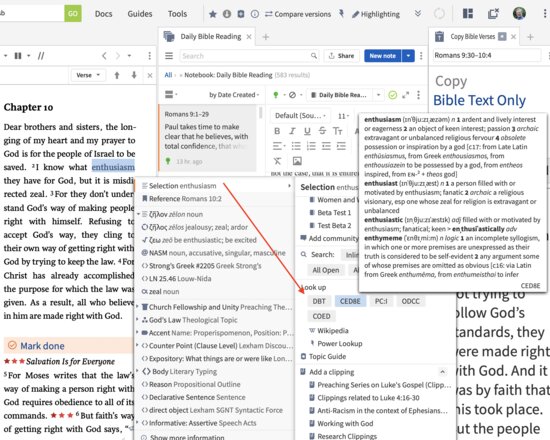Collapse the Add a clipping section
Image resolution: width=550 pixels, height=440 pixels.
point(442,372)
